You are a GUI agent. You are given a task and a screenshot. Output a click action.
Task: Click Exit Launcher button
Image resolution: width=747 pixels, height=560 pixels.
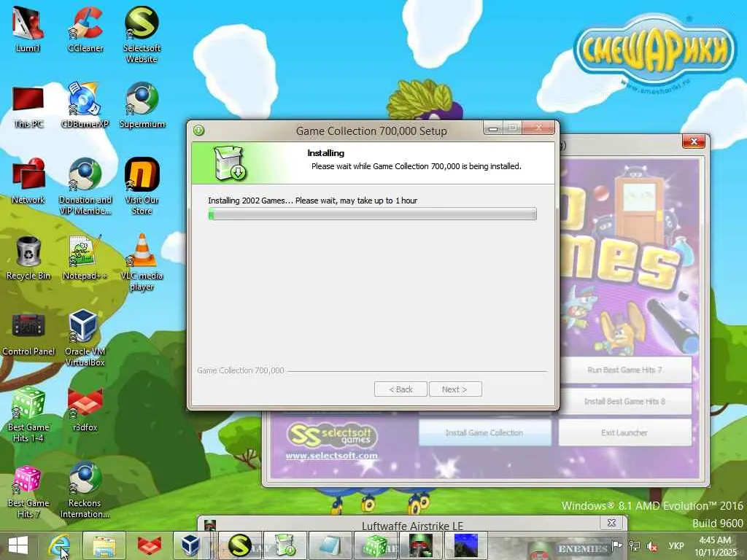pyautogui.click(x=624, y=432)
